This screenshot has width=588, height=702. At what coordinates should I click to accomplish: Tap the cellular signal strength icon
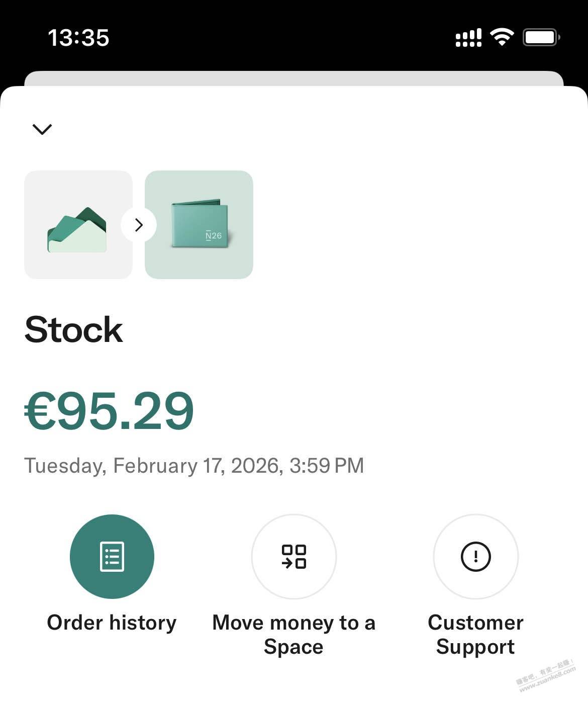468,38
